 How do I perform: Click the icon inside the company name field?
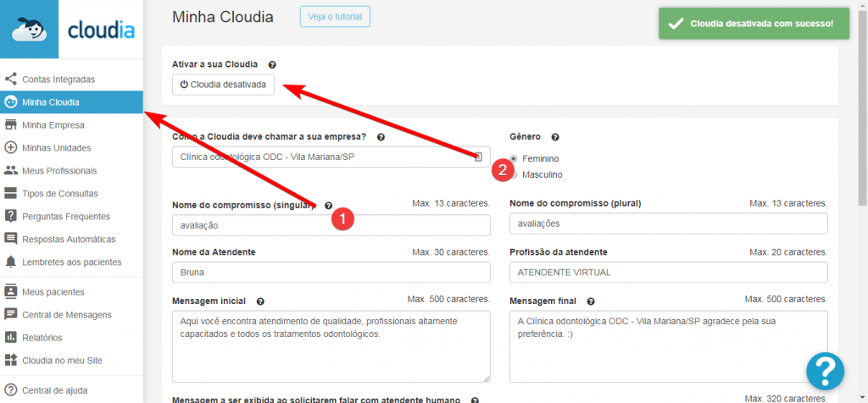[x=479, y=157]
